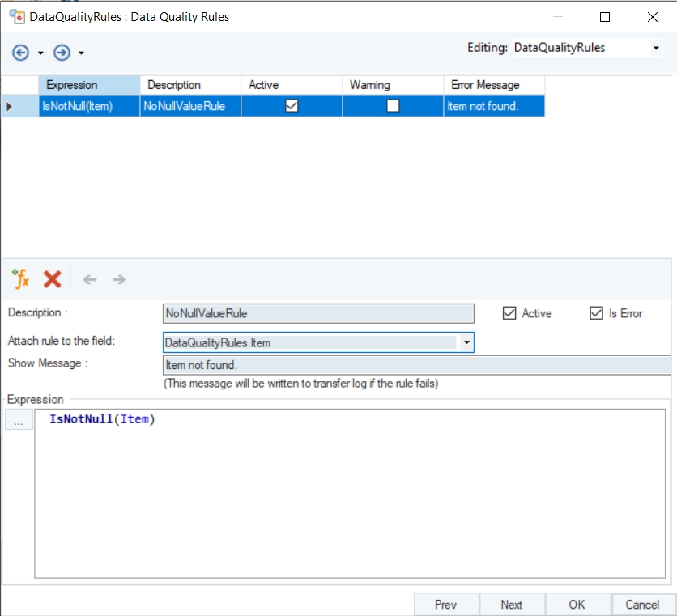Viewport: 677px width, 616px height.
Task: Expand the Attach rule to field dropdown
Action: (466, 343)
